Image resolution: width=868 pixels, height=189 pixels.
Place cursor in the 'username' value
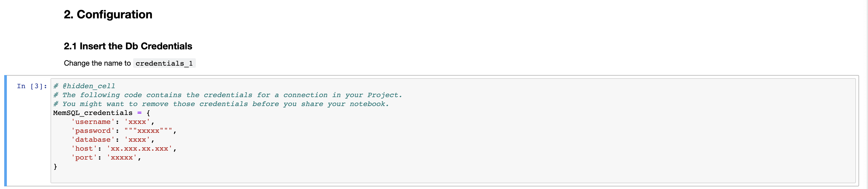[137, 122]
